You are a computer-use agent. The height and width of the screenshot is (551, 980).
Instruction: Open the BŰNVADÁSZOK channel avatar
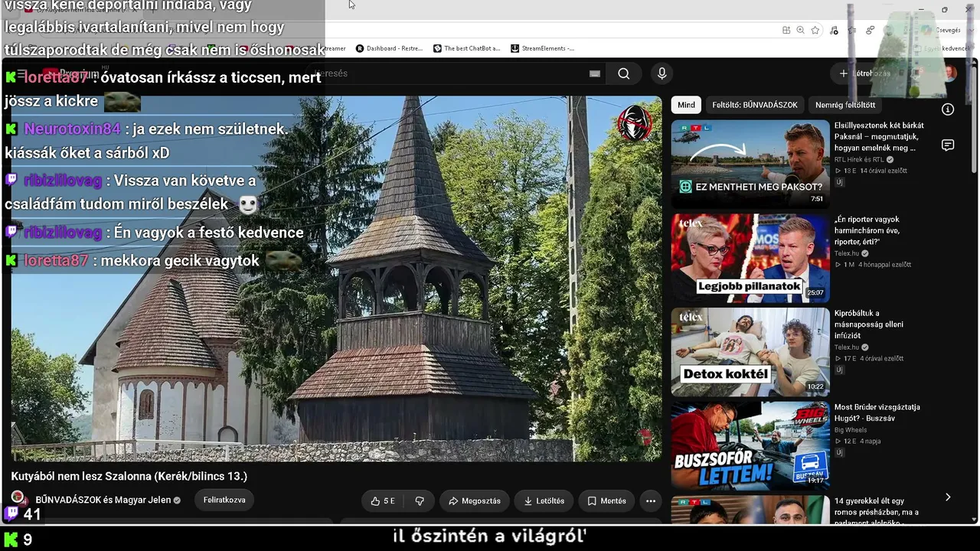click(18, 499)
